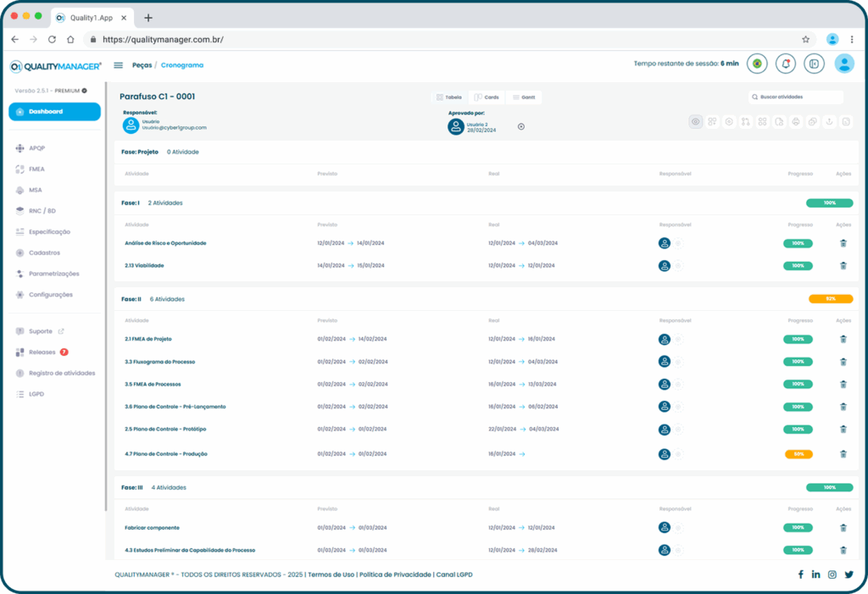Remove the approver Usuário 2
Viewport: 868px width, 594px height.
pyautogui.click(x=521, y=127)
